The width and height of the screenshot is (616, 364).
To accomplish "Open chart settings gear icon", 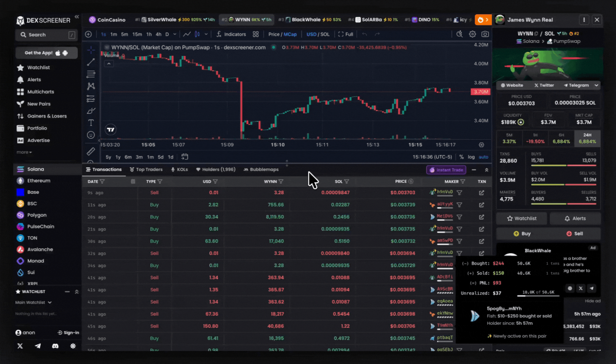I will pos(472,34).
